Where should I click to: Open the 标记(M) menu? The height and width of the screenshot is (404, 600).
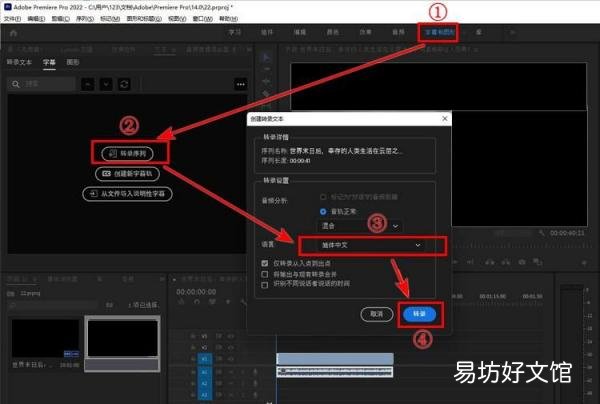[x=110, y=18]
